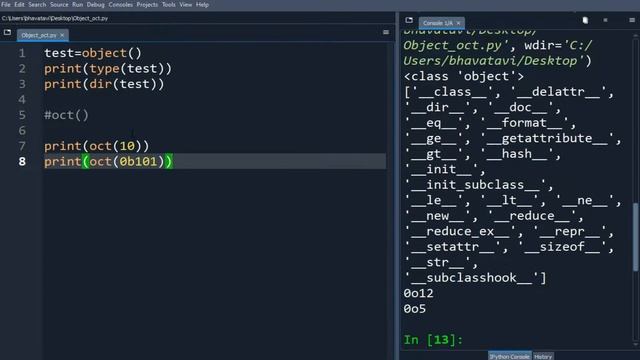640x360 pixels.
Task: Click the code line test=object()
Action: point(93,53)
